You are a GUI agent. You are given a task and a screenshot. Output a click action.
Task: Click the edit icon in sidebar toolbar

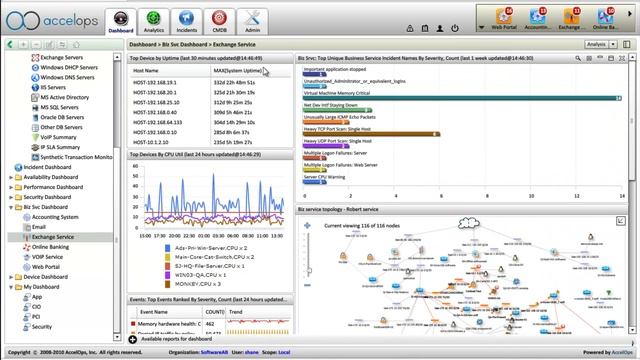[49, 44]
